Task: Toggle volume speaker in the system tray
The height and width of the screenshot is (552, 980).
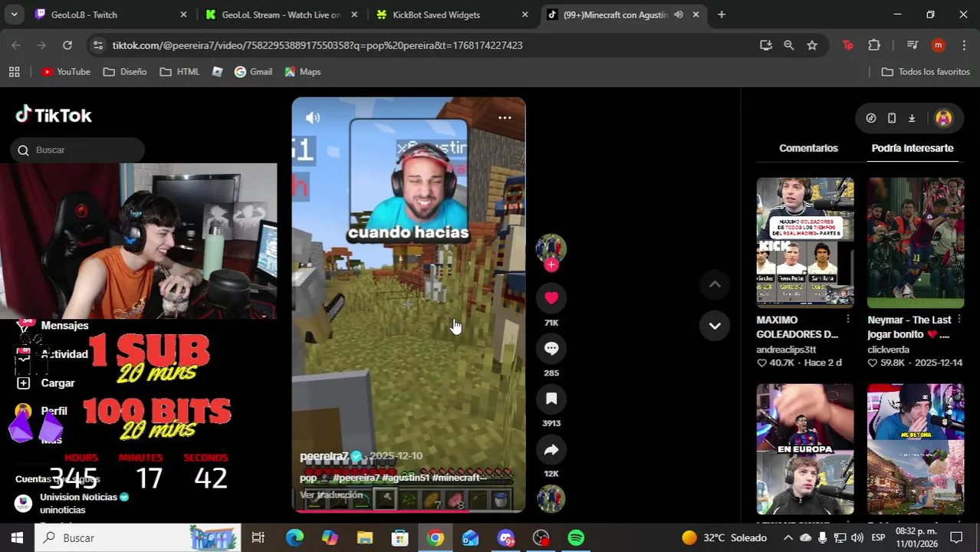Action: (857, 538)
